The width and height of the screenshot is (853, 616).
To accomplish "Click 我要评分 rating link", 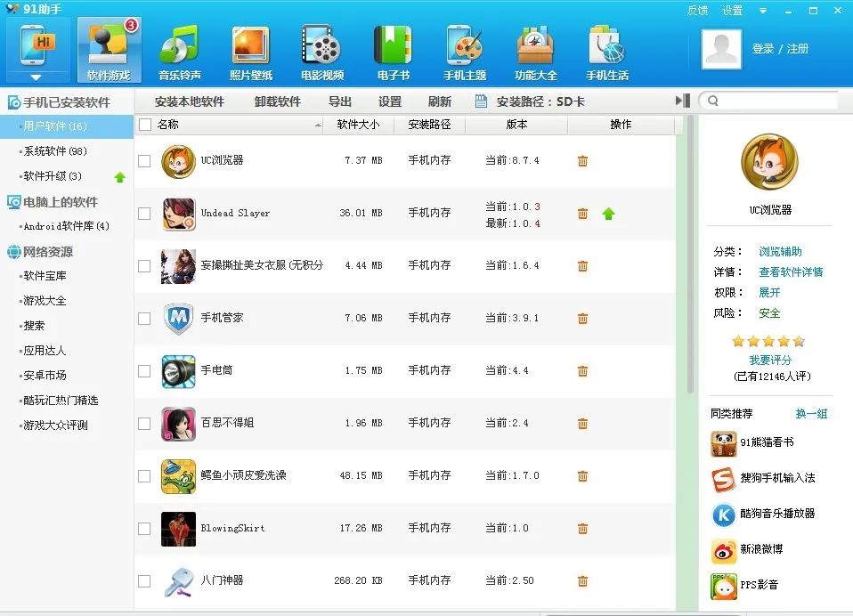I will pos(770,360).
